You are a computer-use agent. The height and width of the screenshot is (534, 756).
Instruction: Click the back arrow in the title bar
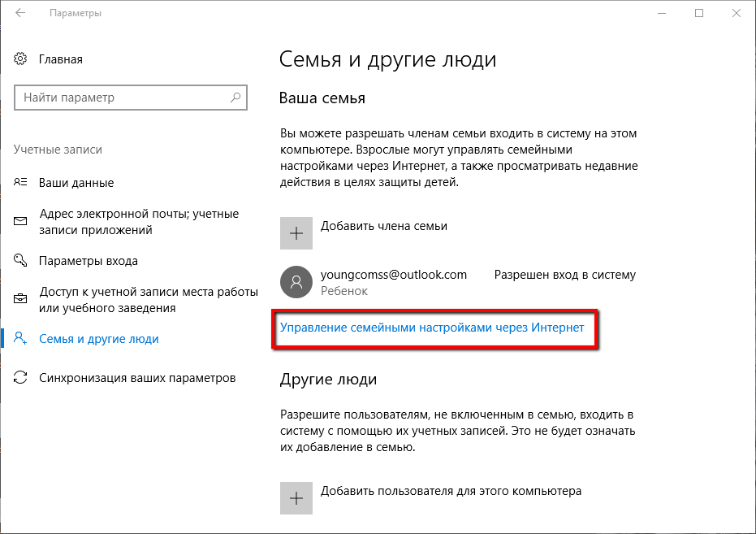point(19,14)
